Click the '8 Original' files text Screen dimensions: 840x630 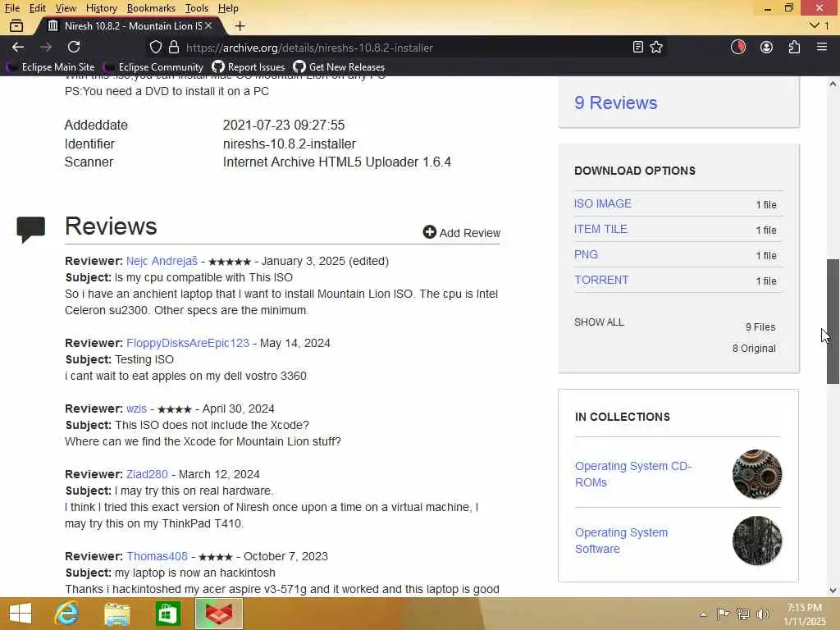(754, 348)
